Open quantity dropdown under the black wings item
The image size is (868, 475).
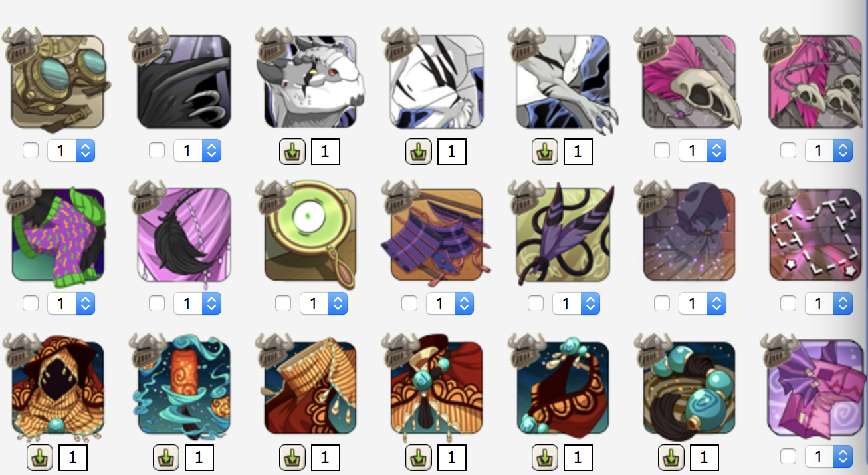point(197,151)
